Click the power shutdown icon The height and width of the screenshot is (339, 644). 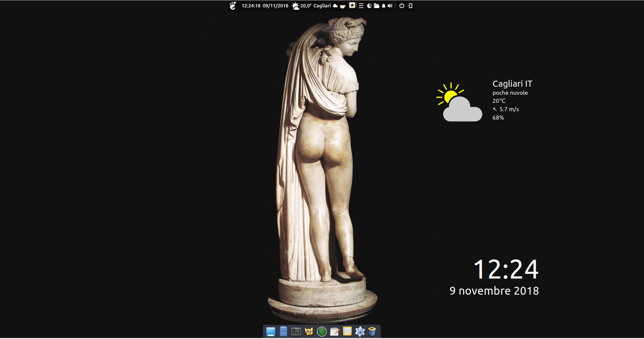(402, 6)
